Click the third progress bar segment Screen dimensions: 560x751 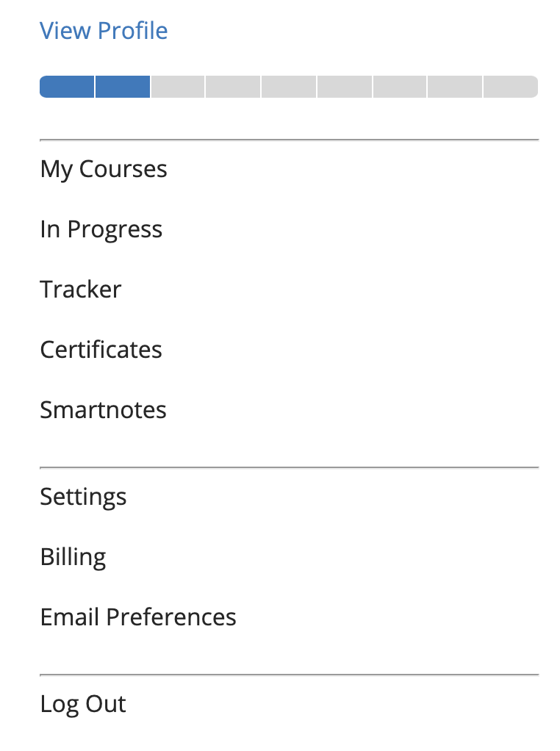coord(178,87)
